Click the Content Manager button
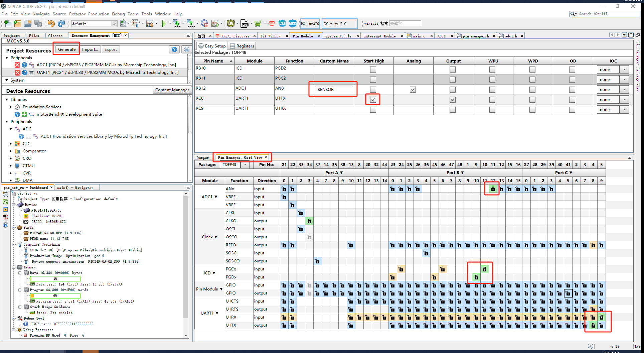The image size is (644, 353). coord(172,90)
